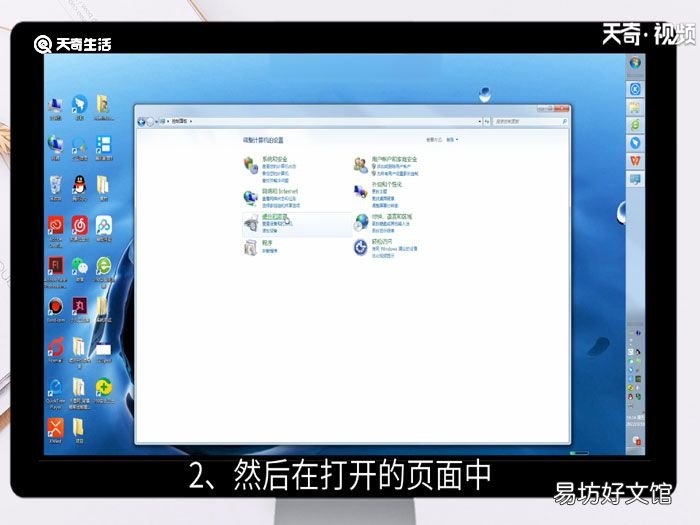The width and height of the screenshot is (700, 525).
Task: Click the Change the theme link
Action: click(x=379, y=191)
